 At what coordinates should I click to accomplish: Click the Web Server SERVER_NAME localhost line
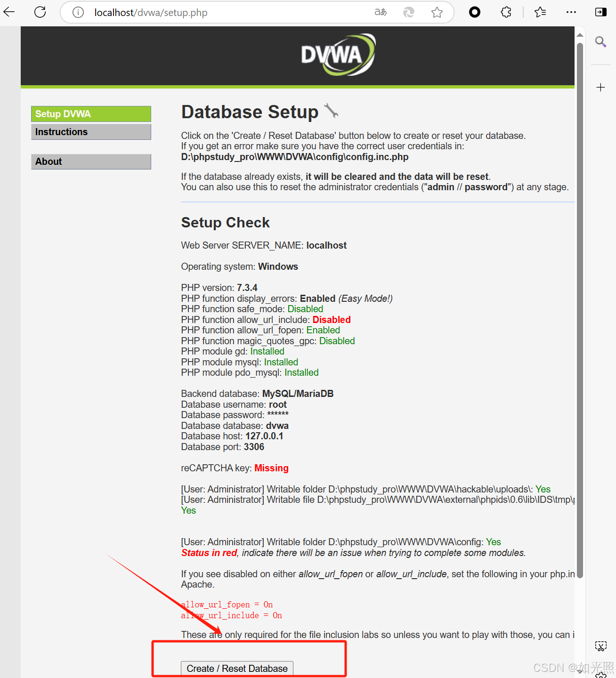(x=264, y=245)
